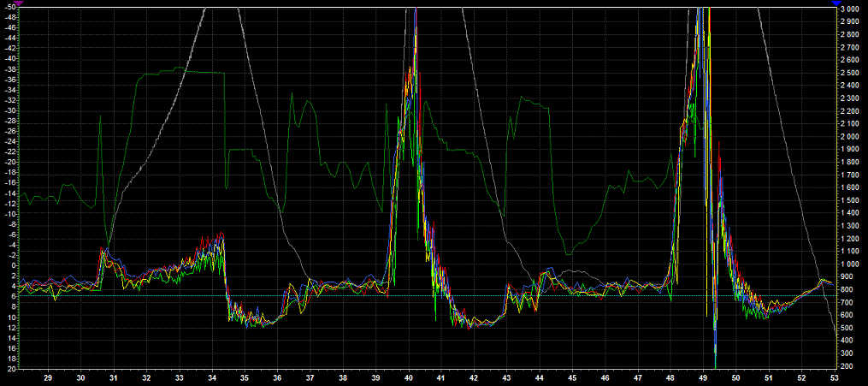This screenshot has height=386, width=868.
Task: Click the '52' label on the time axis
Action: (801, 377)
